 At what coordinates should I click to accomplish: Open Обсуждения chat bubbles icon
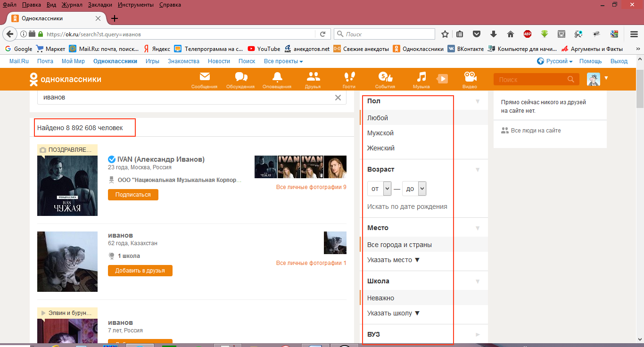pos(241,77)
